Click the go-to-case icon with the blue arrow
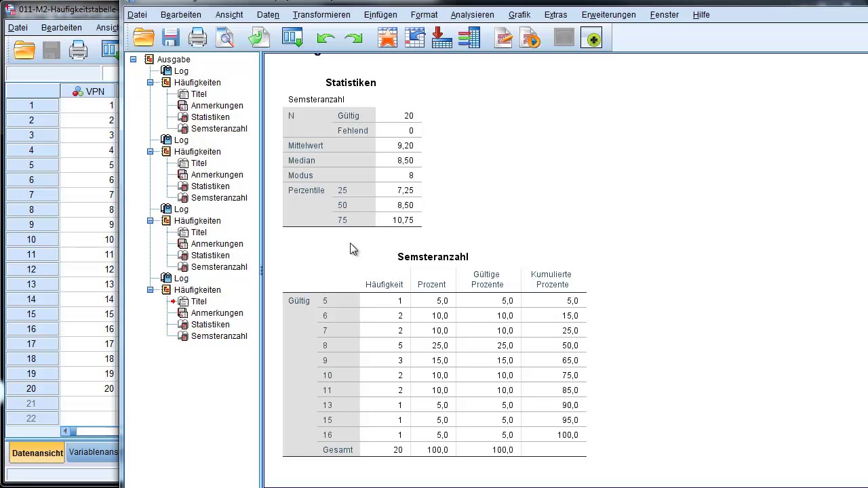The width and height of the screenshot is (868, 488). point(414,38)
